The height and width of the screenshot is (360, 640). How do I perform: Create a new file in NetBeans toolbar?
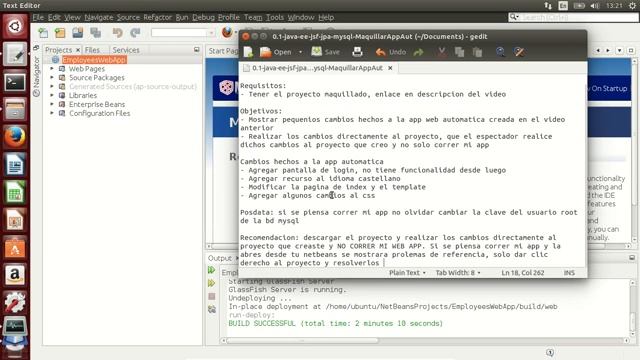(x=43, y=33)
